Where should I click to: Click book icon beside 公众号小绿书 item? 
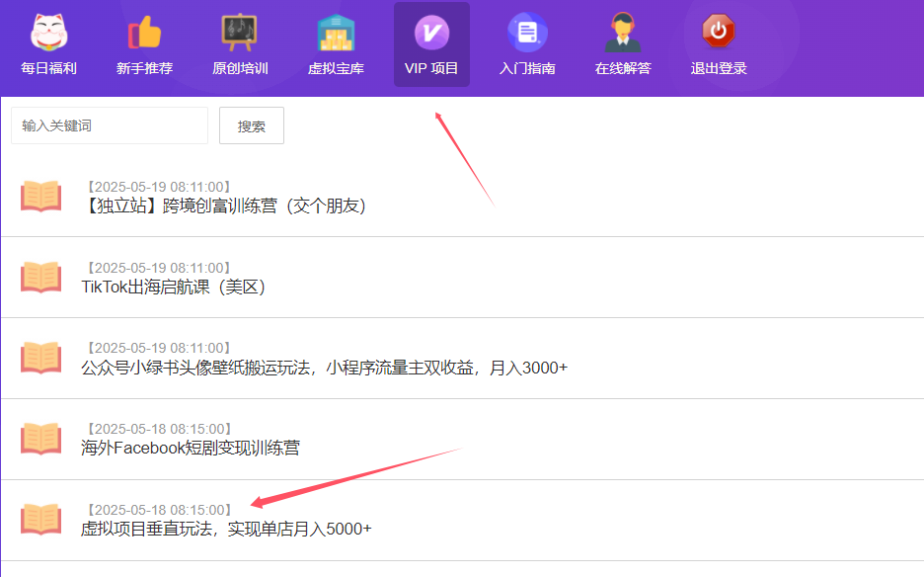[41, 358]
